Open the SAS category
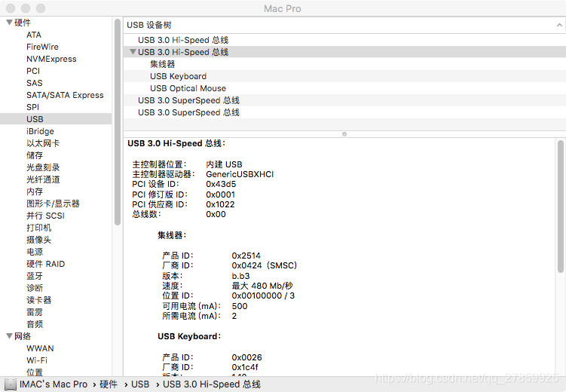Image resolution: width=566 pixels, height=392 pixels. pos(35,83)
